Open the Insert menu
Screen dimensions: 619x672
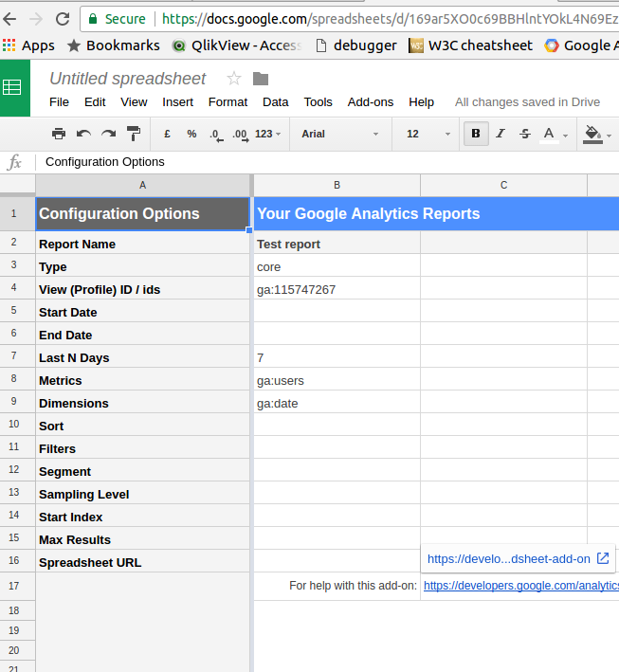pos(177,102)
